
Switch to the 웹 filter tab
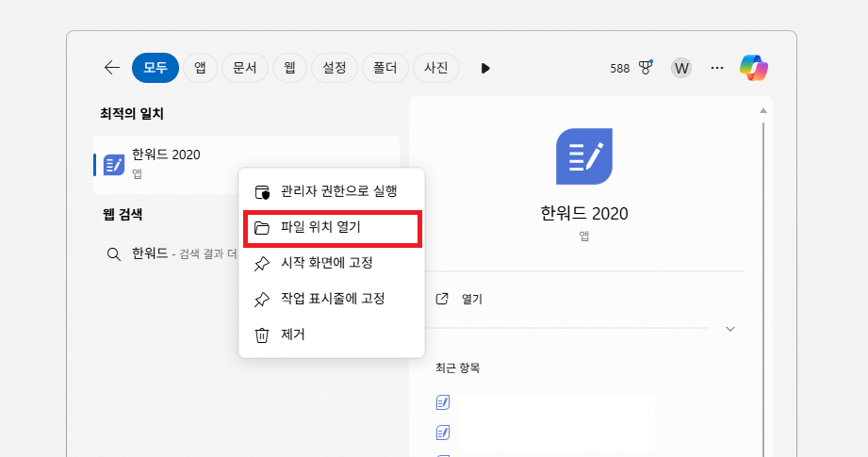[x=289, y=68]
